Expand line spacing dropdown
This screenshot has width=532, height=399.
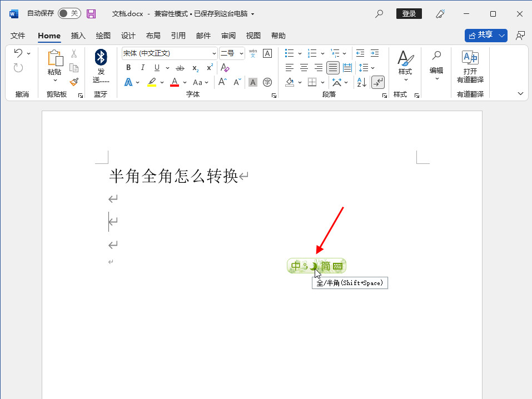(x=373, y=68)
